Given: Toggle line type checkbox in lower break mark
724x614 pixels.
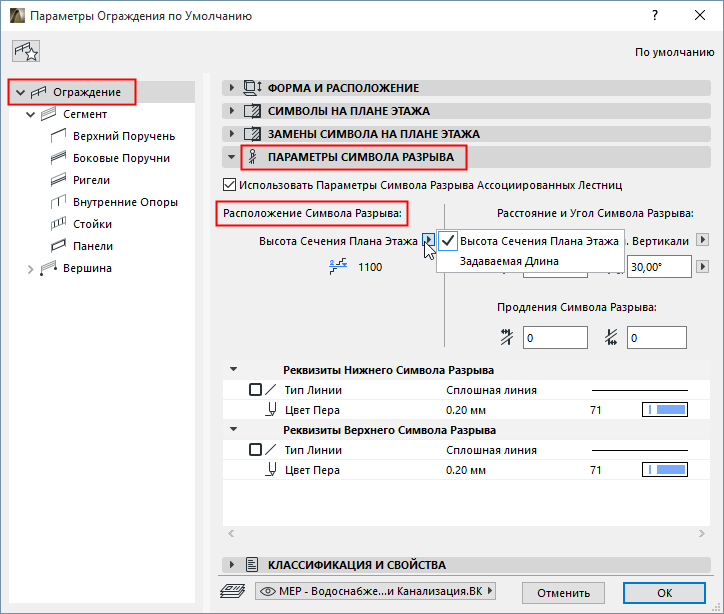Looking at the screenshot, I should 255,390.
